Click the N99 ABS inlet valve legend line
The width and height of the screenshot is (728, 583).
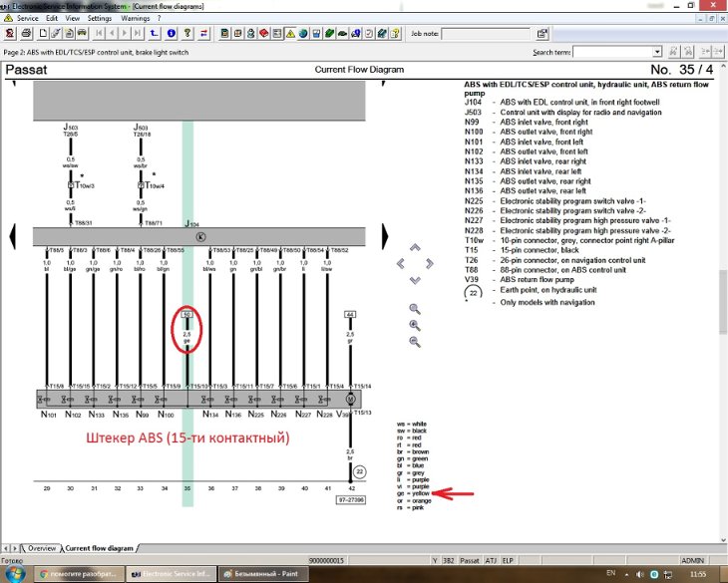coord(526,122)
